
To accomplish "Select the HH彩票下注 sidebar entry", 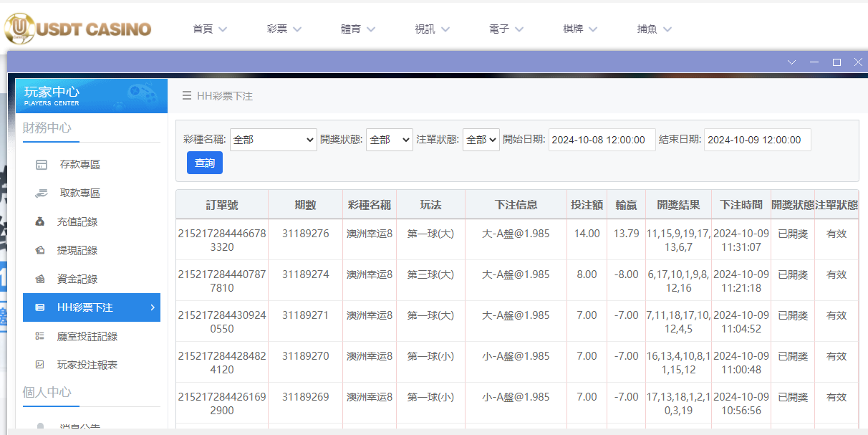I will 86,307.
